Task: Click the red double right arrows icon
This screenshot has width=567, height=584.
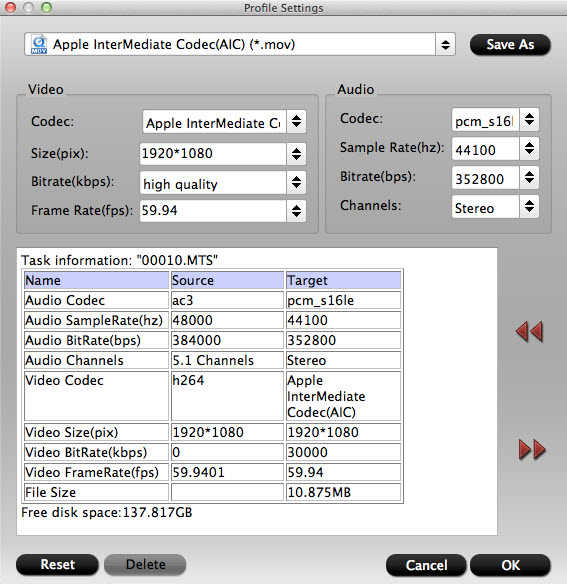Action: point(532,449)
